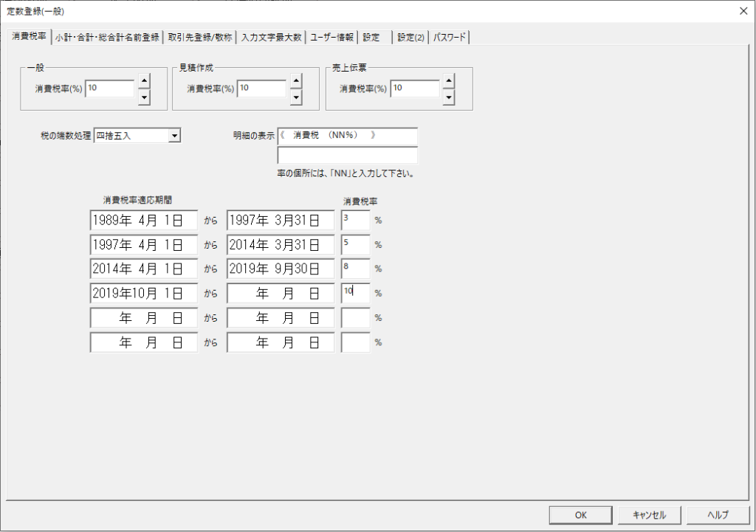
Task: Open the 取引先登録/敬称 tab
Action: pos(199,38)
